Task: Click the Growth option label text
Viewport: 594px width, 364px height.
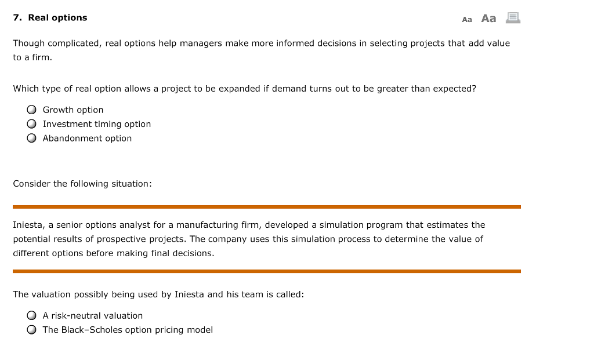Action: (73, 110)
